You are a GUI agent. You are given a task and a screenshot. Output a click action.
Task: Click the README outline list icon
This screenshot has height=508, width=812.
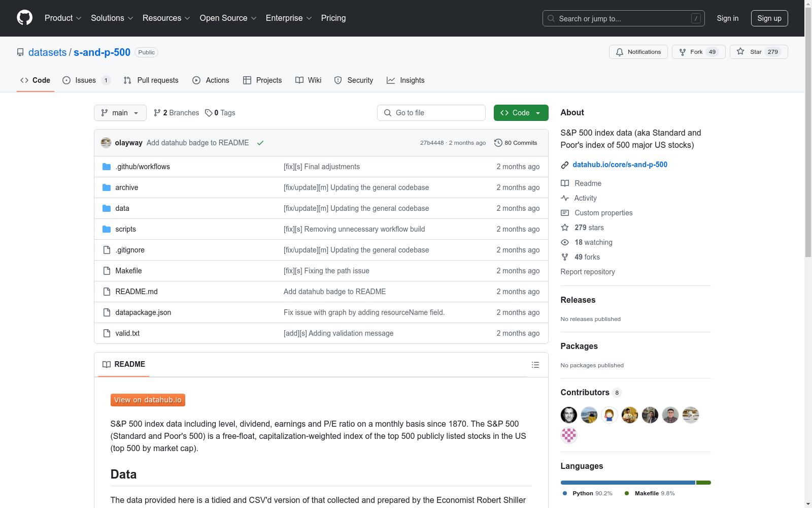(535, 365)
